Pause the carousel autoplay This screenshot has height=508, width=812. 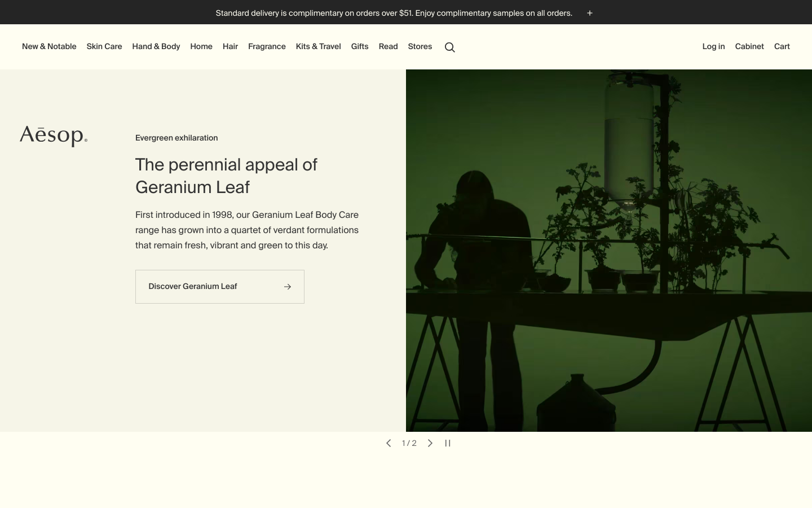448,443
